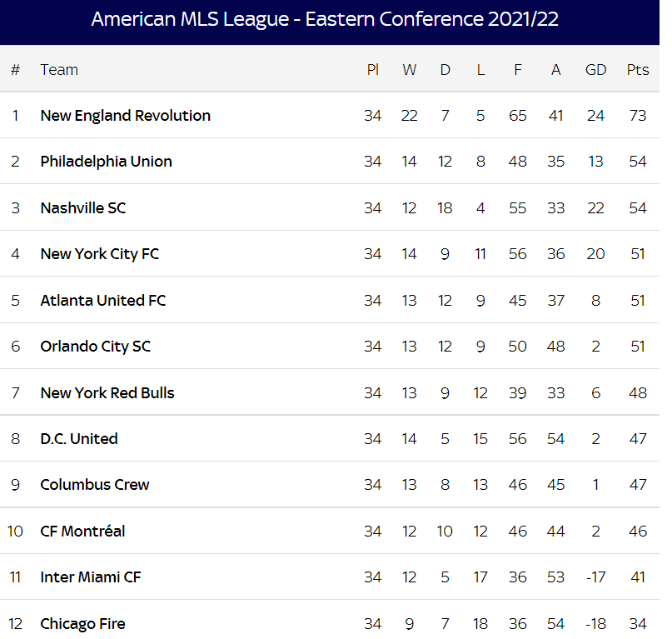Click the Team column header
This screenshot has width=672, height=639.
59,70
